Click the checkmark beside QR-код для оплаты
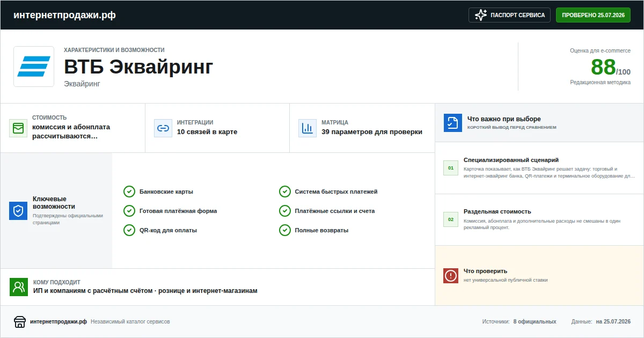644x338 pixels. [129, 230]
